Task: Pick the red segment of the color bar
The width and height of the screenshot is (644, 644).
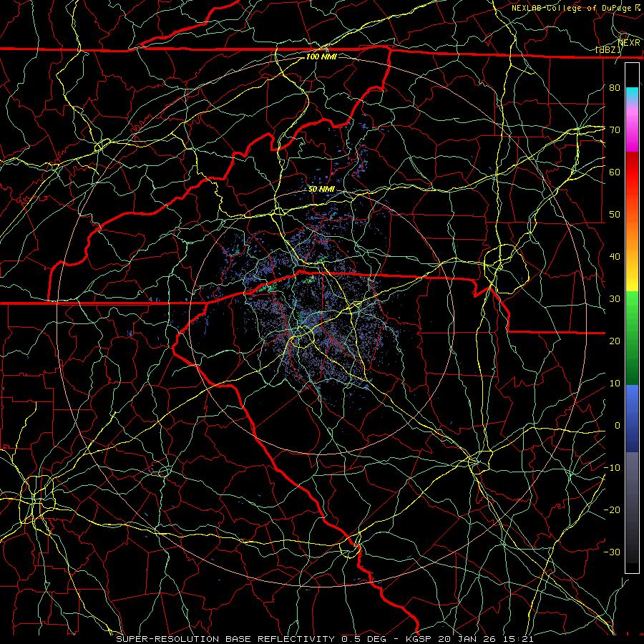Action: pyautogui.click(x=632, y=172)
